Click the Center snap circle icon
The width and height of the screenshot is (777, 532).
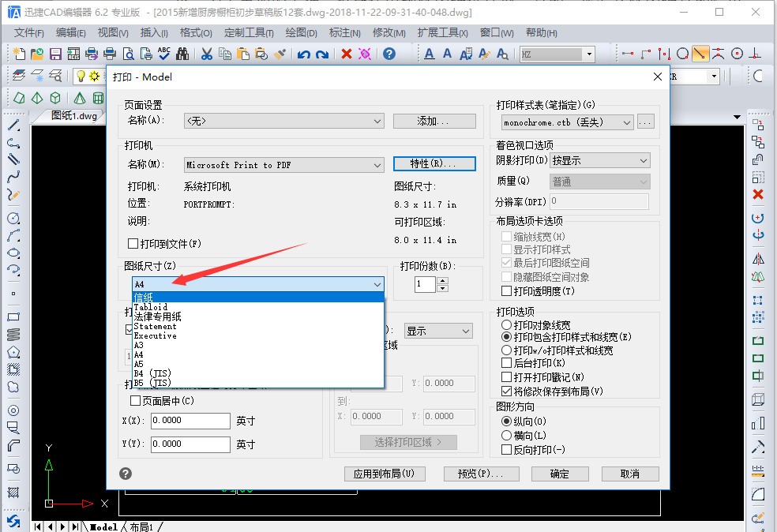pos(737,54)
